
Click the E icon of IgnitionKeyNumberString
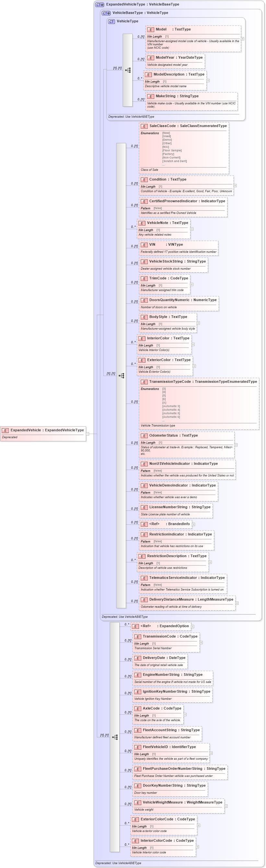pyautogui.click(x=137, y=692)
